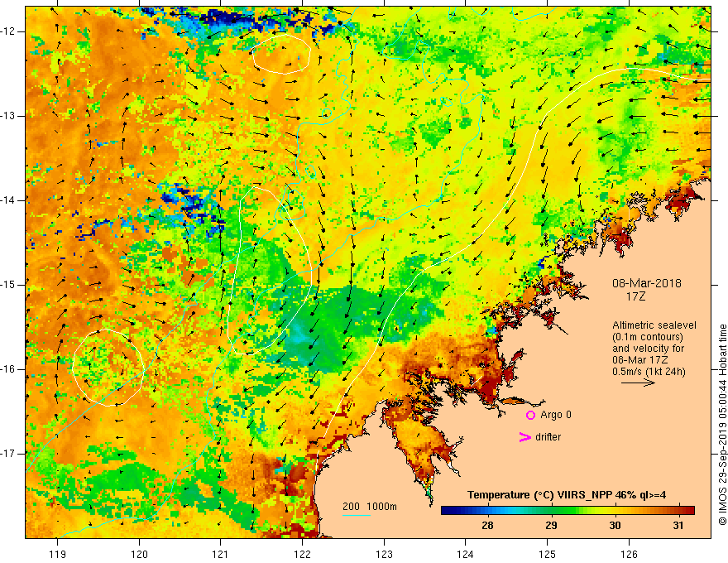The height and width of the screenshot is (563, 728).
Task: Click the 29 colorbar tick label
Action: coord(551,526)
